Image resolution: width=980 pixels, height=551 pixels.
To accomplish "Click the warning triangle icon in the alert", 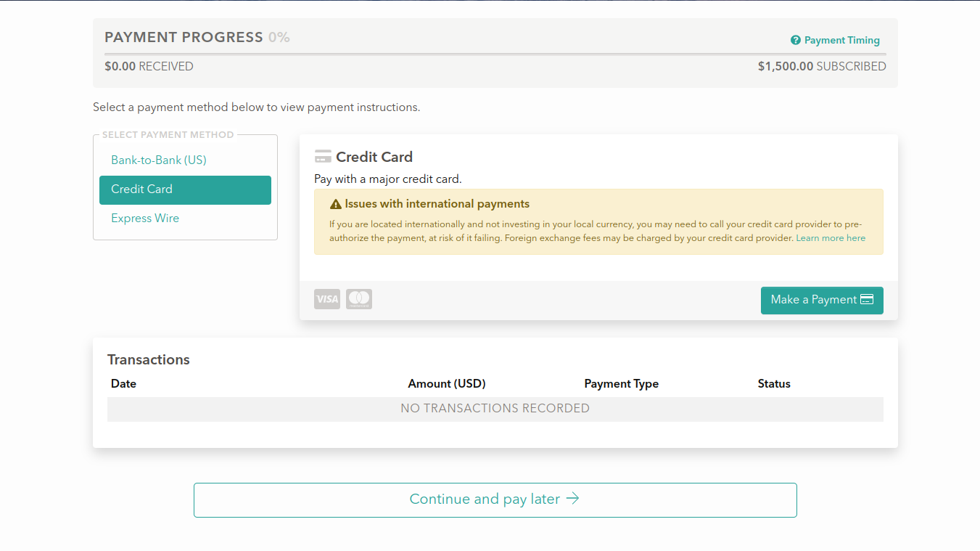I will click(x=335, y=205).
